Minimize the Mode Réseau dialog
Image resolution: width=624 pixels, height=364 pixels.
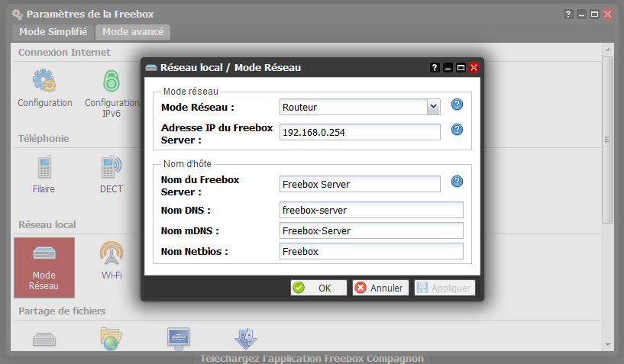(448, 68)
